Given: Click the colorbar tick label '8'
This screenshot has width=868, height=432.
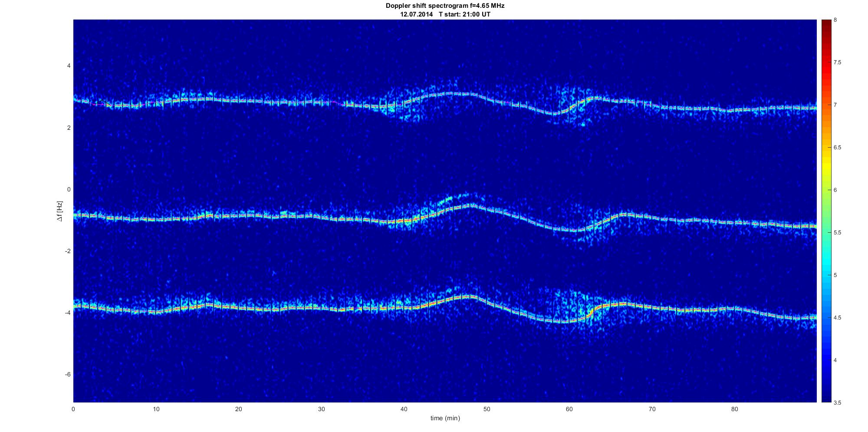Looking at the screenshot, I should tap(835, 20).
